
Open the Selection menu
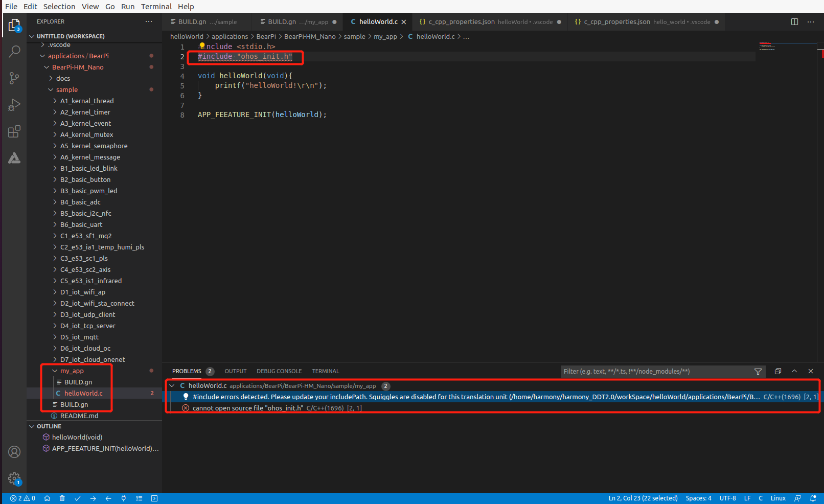59,7
